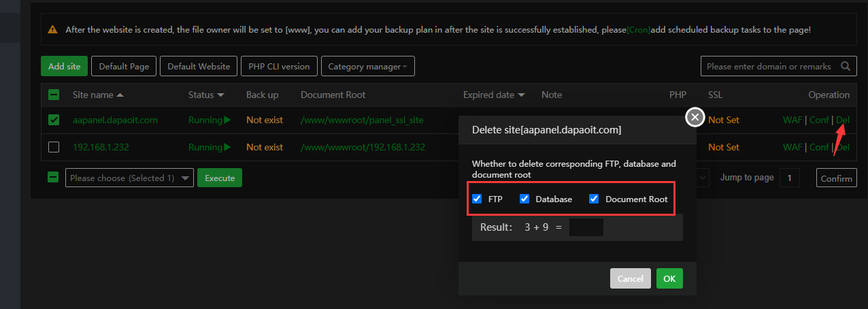Open the Category manager dropdown

(367, 67)
